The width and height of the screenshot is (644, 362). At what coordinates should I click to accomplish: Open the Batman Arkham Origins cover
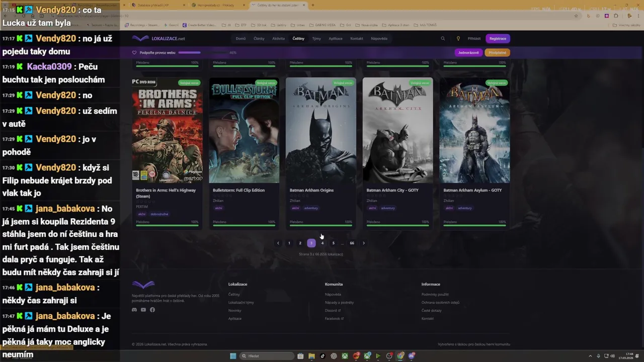click(321, 130)
